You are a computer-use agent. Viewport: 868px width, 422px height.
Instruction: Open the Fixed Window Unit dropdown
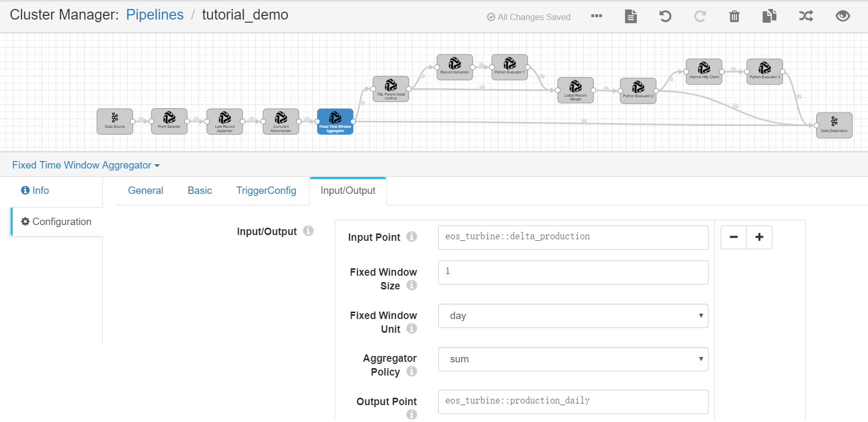(573, 316)
